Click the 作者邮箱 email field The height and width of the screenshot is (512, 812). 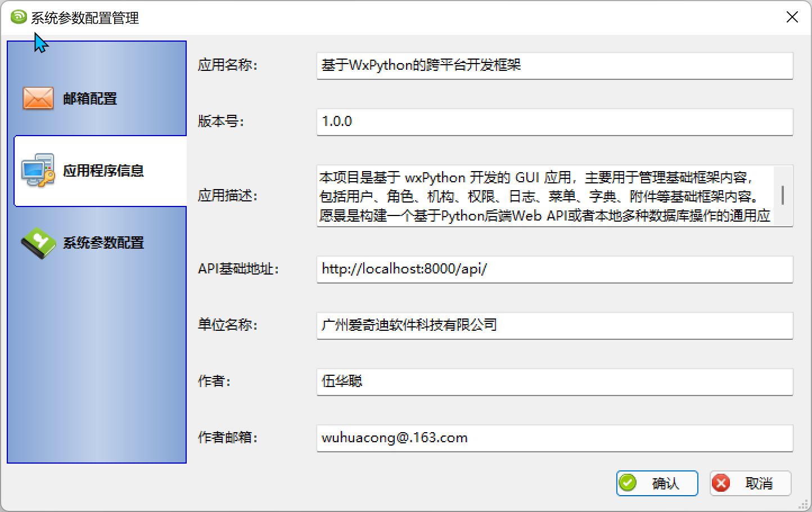click(x=554, y=438)
